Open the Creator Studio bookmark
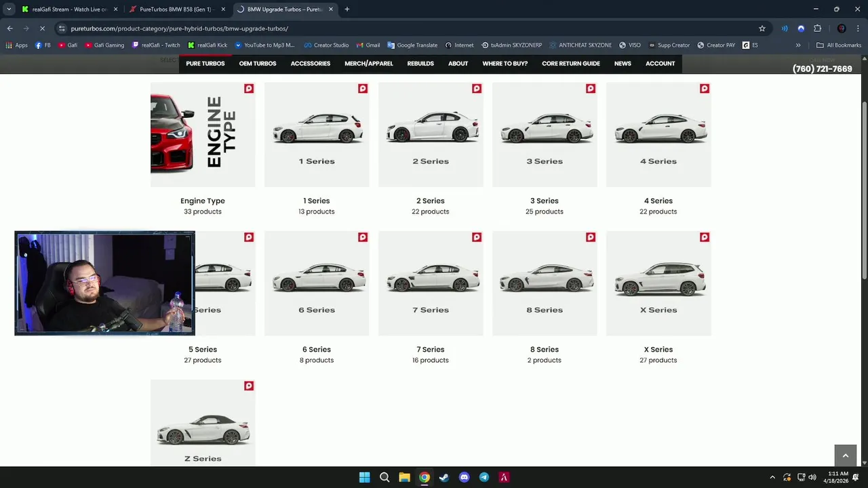Image resolution: width=868 pixels, height=488 pixels. [x=326, y=45]
